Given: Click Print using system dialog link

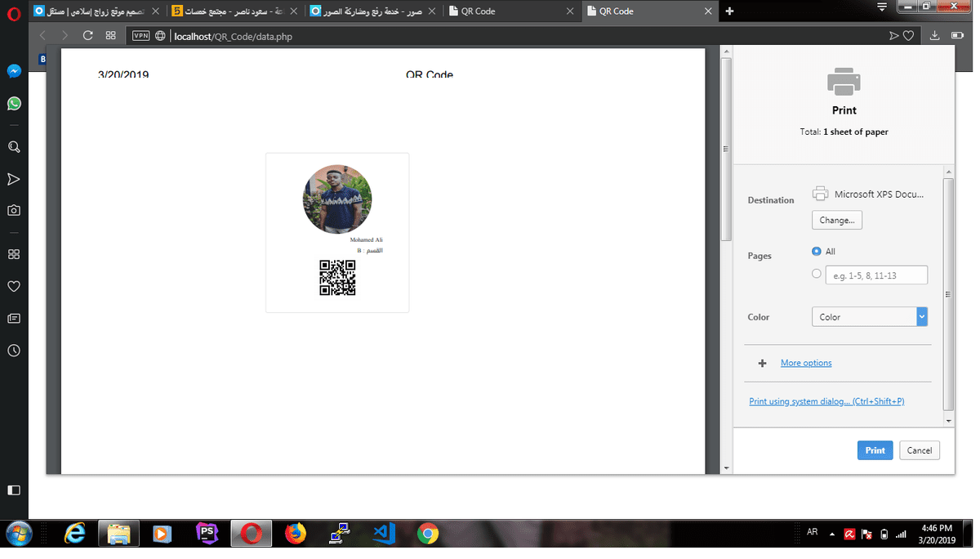Looking at the screenshot, I should (826, 401).
